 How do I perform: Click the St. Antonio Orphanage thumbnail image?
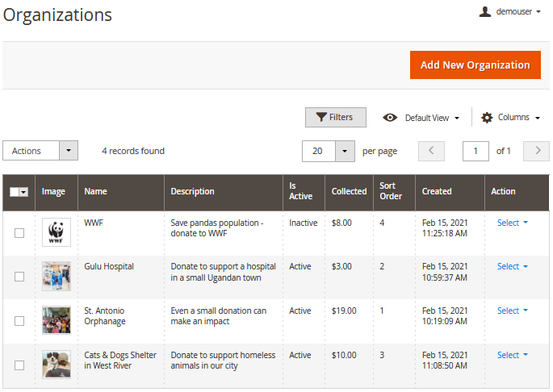tap(57, 320)
